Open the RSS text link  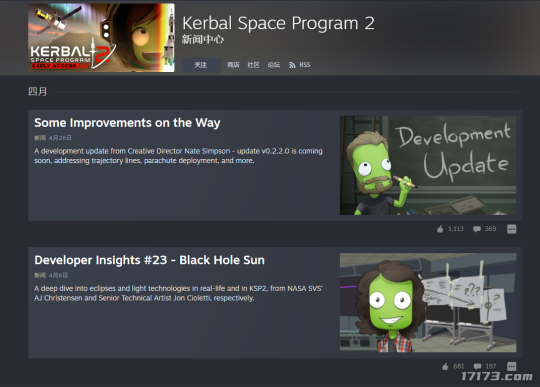pyautogui.click(x=305, y=65)
